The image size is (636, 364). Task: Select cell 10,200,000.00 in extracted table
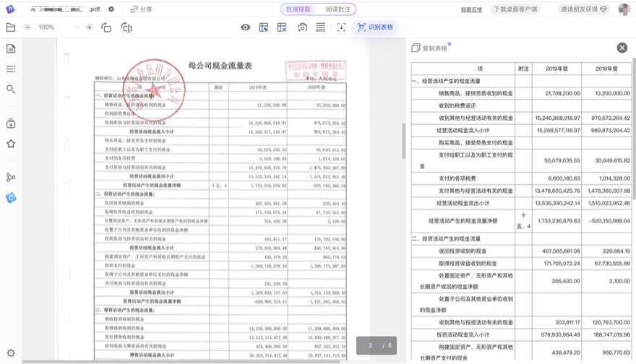(x=606, y=93)
